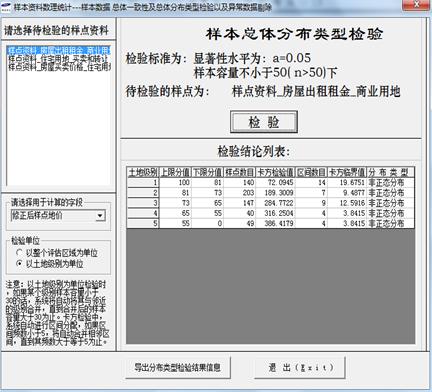Image resolution: width=432 pixels, height=392 pixels.
Task: Click interval count cell 7 in row 2
Action: (x=311, y=193)
